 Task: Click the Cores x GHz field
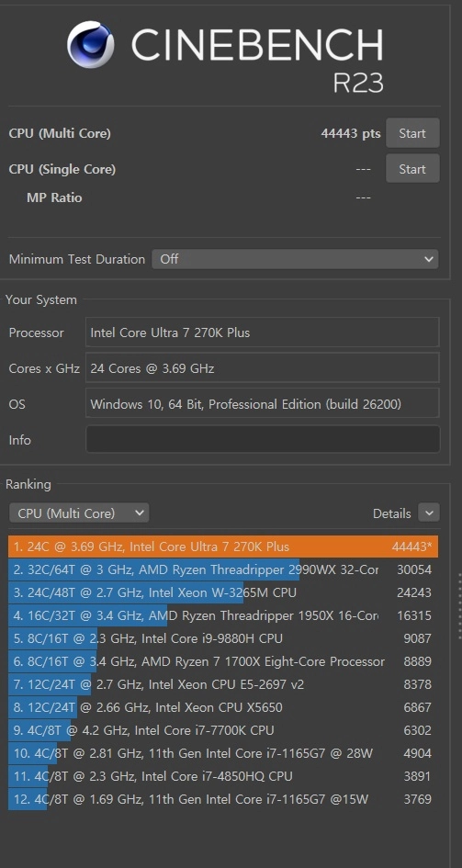click(x=263, y=368)
